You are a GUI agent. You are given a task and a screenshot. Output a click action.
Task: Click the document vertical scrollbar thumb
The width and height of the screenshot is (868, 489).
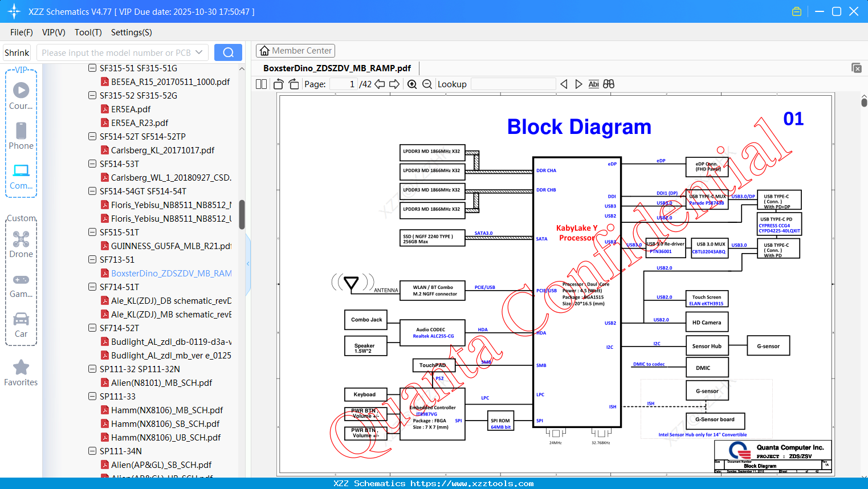[864, 103]
